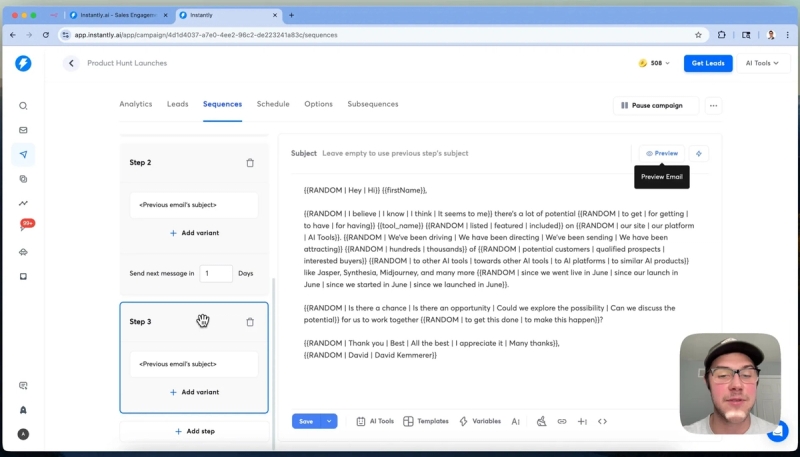Open the campaign three-dots more menu

[713, 106]
